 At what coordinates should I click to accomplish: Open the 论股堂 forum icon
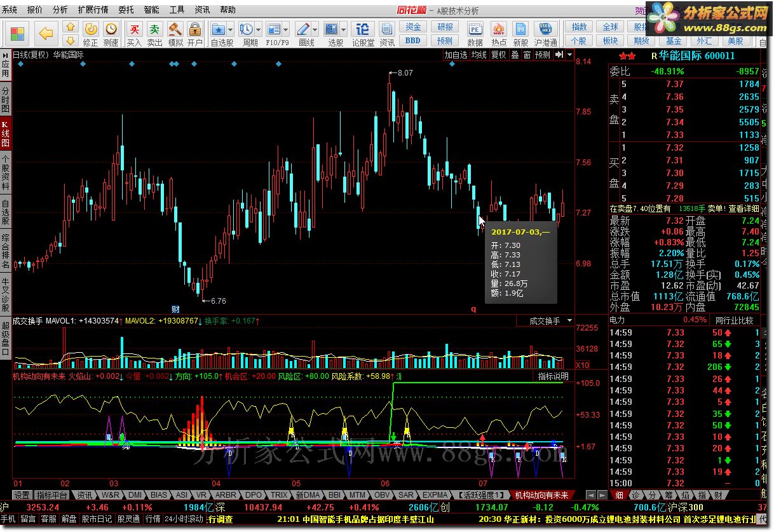(x=363, y=34)
